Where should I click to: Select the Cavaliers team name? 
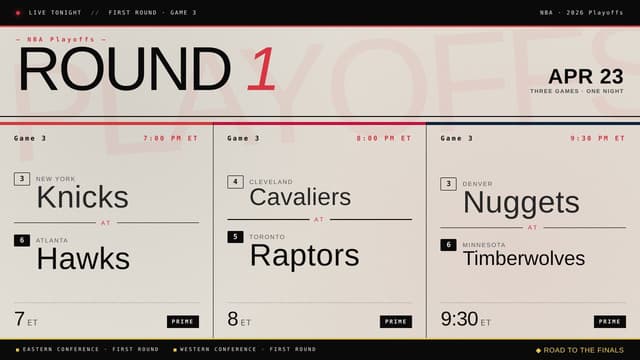300,197
